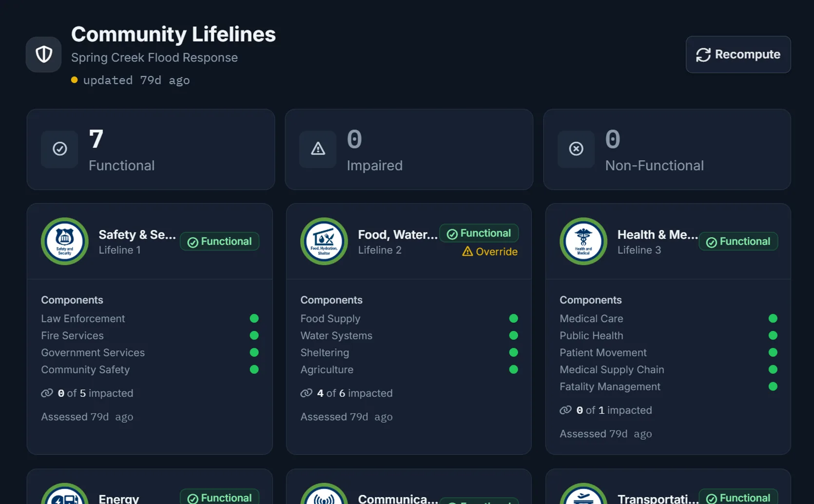Click Functional badge on Health & Medical card

pyautogui.click(x=738, y=242)
